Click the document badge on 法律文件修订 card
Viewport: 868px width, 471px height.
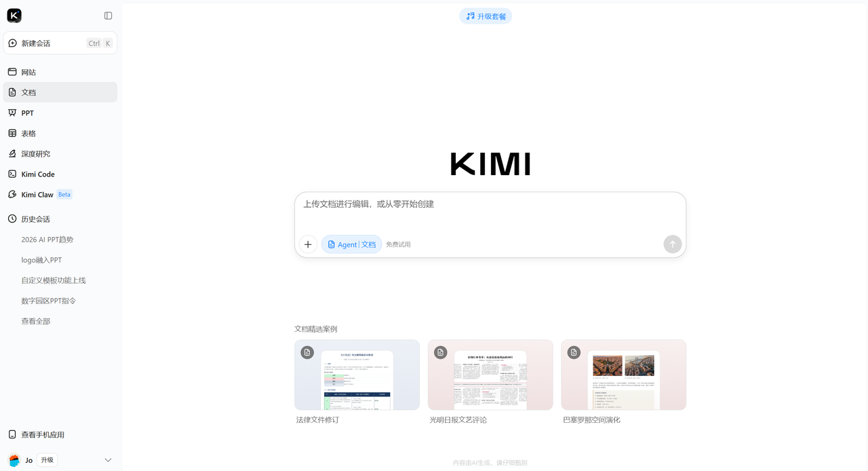click(x=308, y=352)
